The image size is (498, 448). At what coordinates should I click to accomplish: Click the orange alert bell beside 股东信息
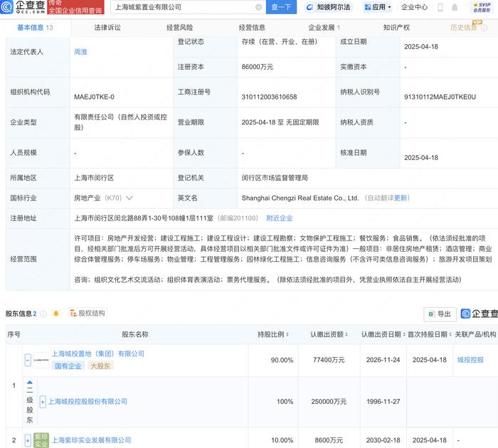coord(56,314)
